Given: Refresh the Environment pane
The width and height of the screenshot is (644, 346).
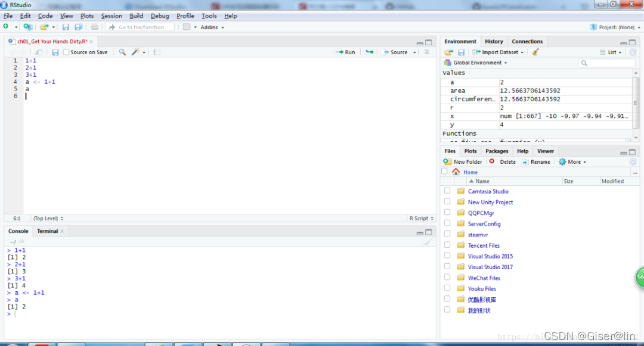Looking at the screenshot, I should [x=633, y=52].
